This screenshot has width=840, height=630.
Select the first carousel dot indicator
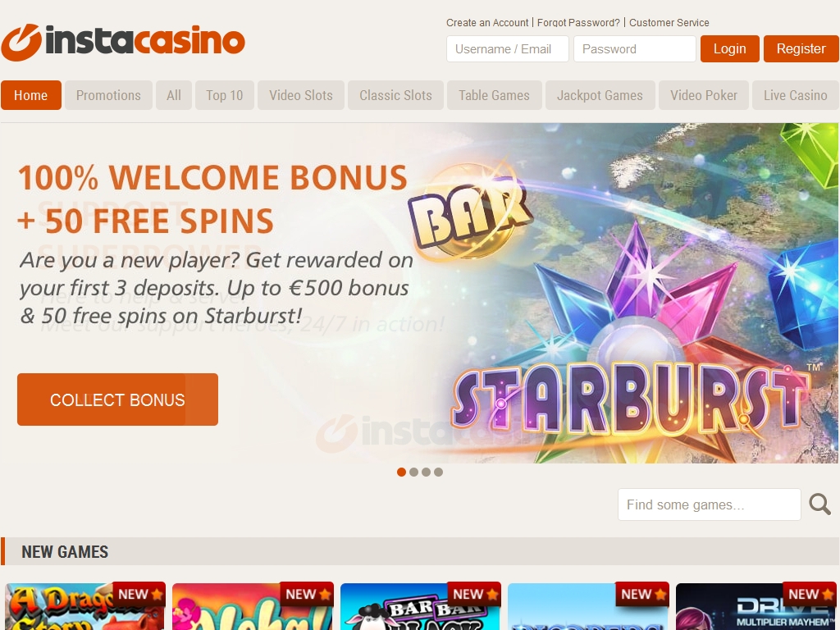coord(401,472)
